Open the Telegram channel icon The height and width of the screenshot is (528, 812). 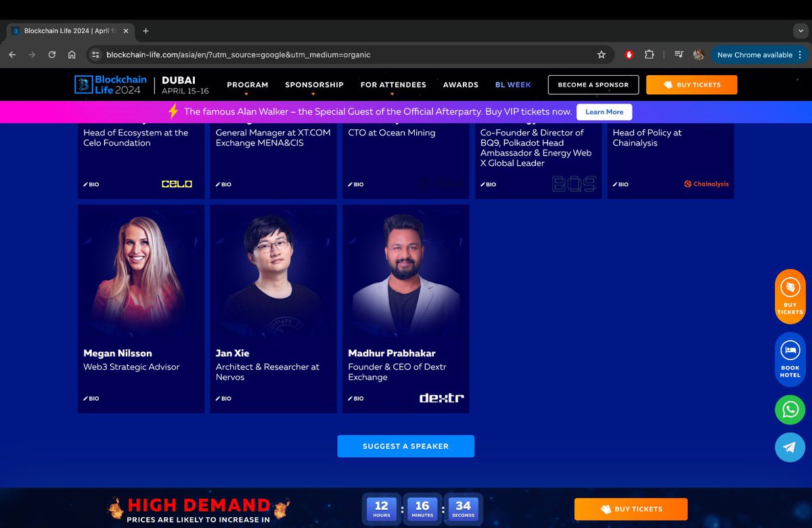click(x=790, y=447)
